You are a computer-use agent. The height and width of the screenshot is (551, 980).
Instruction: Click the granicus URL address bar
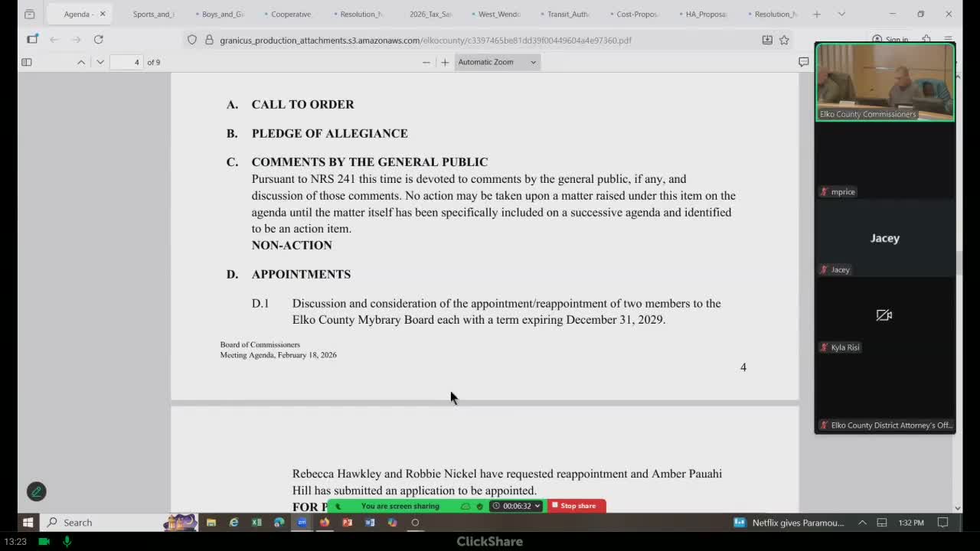(x=426, y=40)
